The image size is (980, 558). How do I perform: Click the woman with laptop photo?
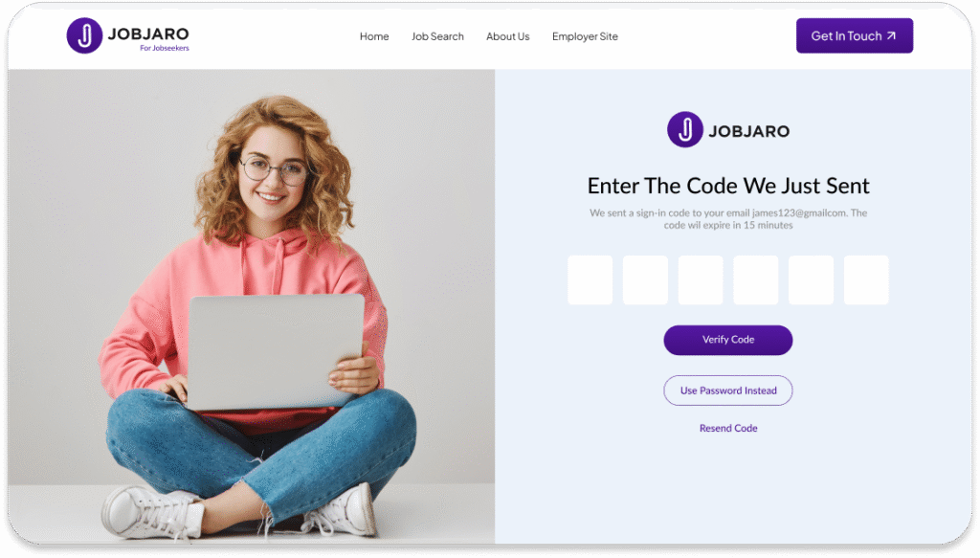[252, 306]
